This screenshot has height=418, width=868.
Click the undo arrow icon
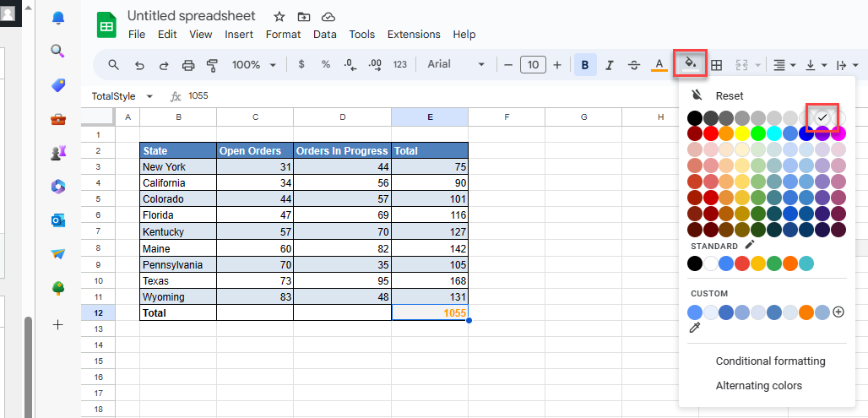[x=139, y=65]
